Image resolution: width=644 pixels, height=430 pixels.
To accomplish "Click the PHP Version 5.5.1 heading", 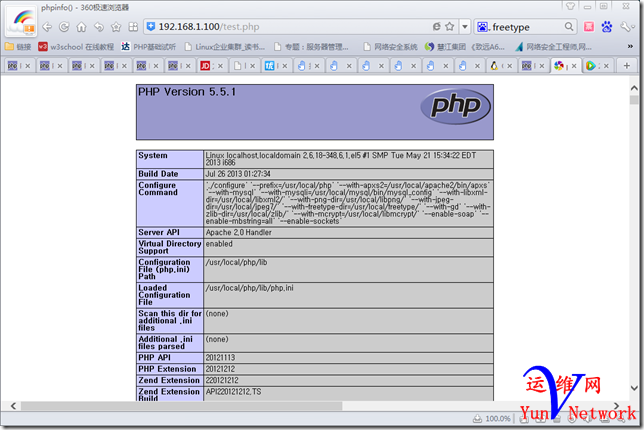I will [x=187, y=92].
